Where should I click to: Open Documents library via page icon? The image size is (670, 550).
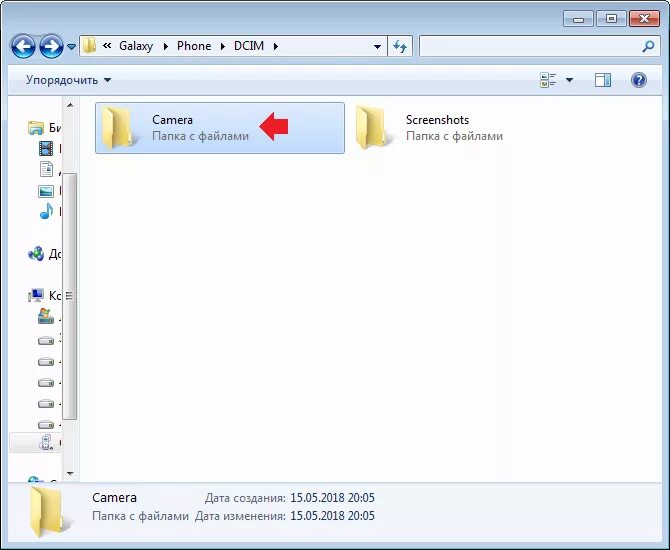point(46,169)
